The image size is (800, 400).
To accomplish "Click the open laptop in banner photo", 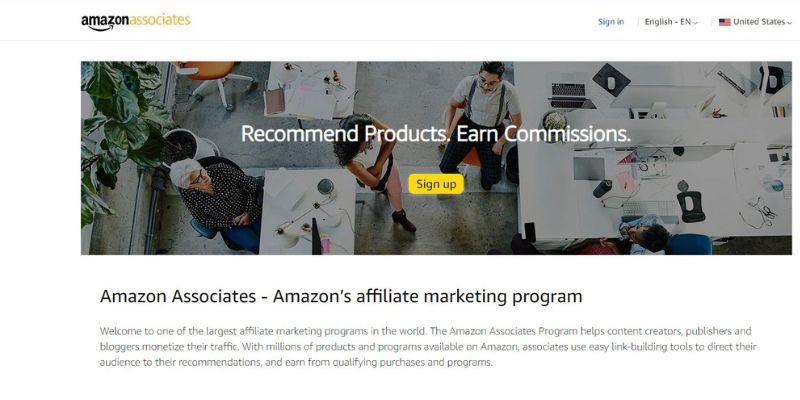I will 570,95.
